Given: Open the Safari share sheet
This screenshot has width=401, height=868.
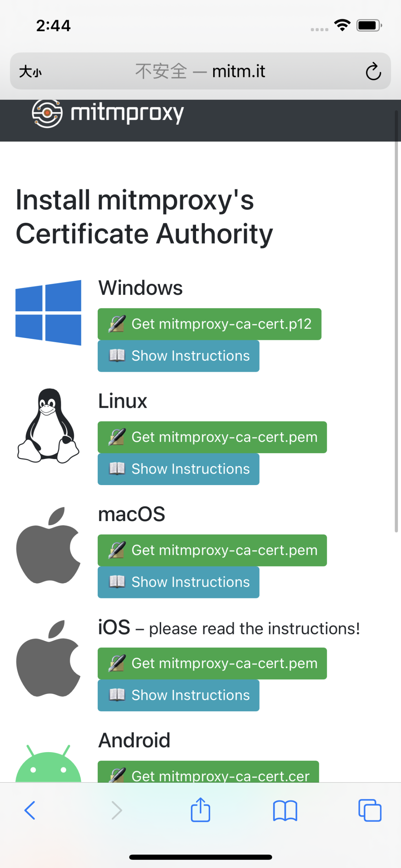Looking at the screenshot, I should (x=200, y=810).
